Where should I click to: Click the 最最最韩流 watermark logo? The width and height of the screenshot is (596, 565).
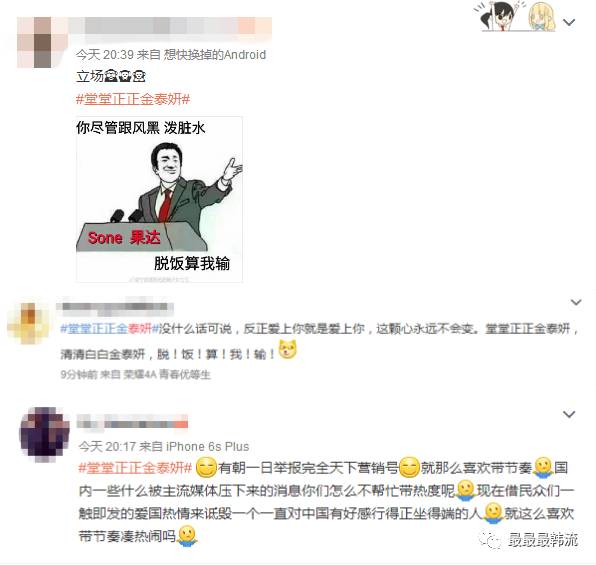tap(528, 539)
